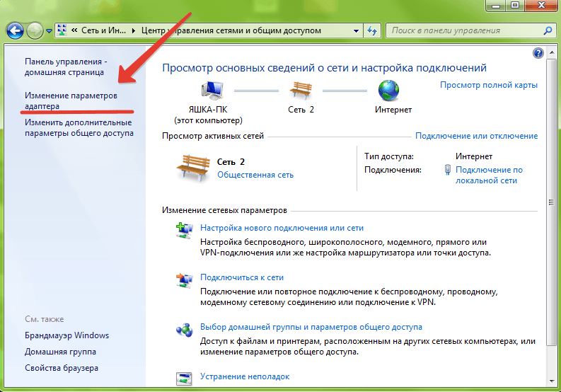
Task: Click the bench icon above 'Сеть 2' in map
Action: [301, 90]
